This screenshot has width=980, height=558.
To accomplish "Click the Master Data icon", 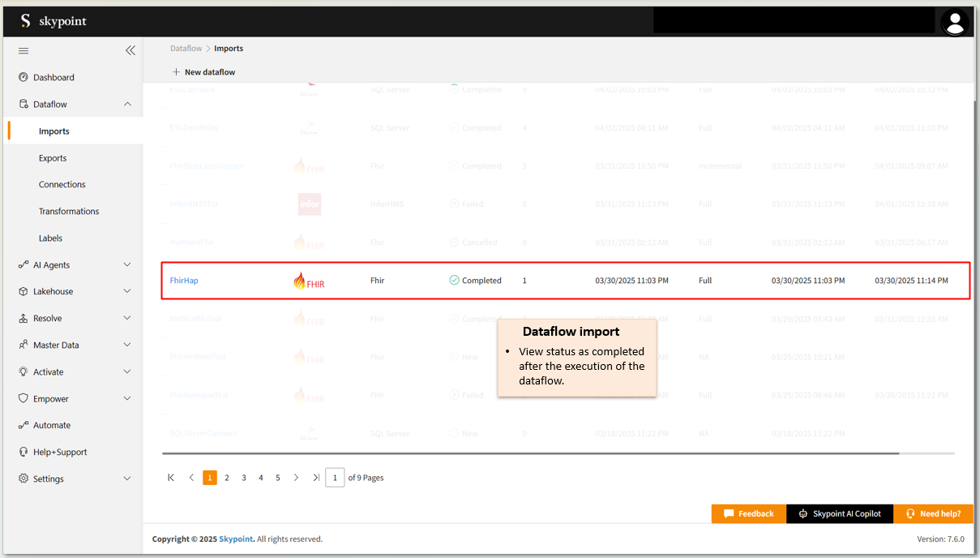I will pyautogui.click(x=24, y=346).
